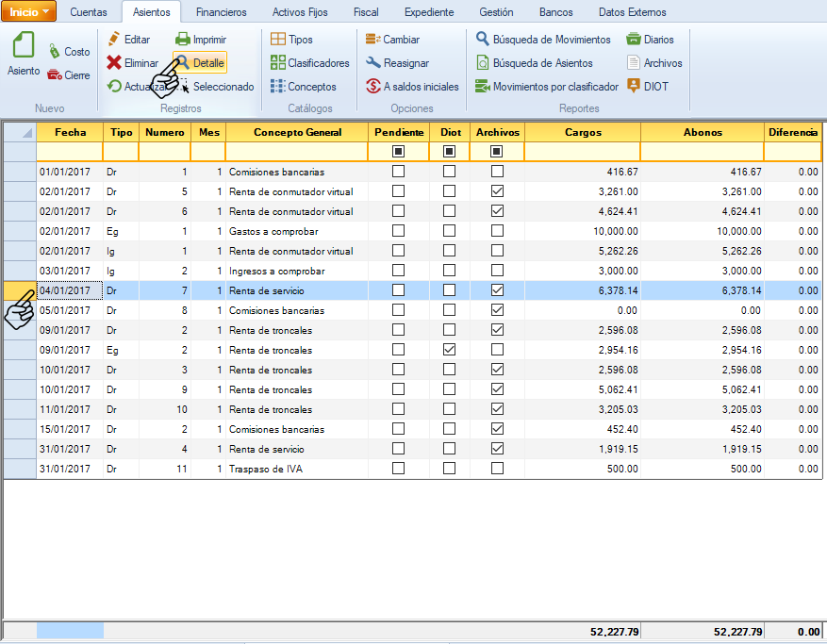Toggle the Pendiente filter box in filter row
827x644 pixels.
(398, 152)
